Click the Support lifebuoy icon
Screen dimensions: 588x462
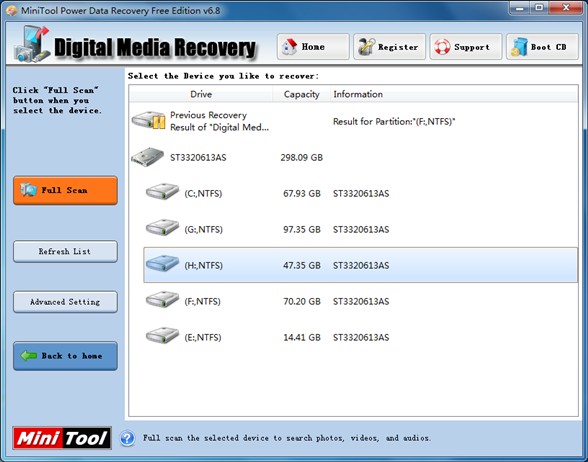click(x=442, y=47)
